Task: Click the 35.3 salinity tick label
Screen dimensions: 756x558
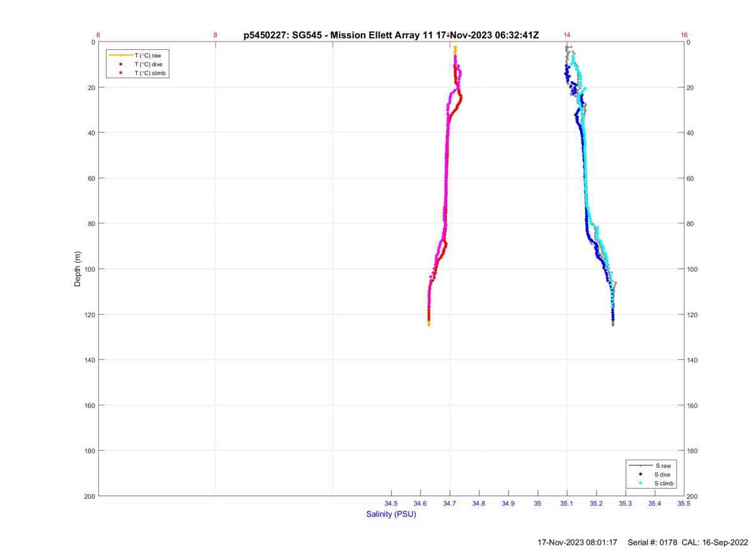Action: point(625,503)
